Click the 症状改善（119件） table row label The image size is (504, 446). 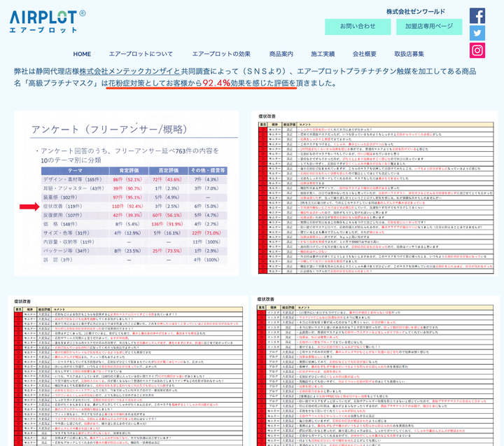(x=63, y=206)
